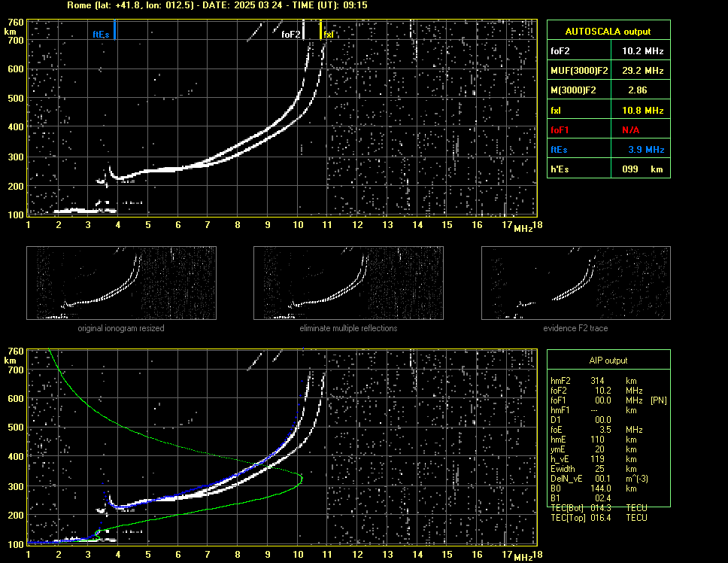Click the peak of the green density profile curve
The height and width of the screenshot is (563, 728).
302,478
